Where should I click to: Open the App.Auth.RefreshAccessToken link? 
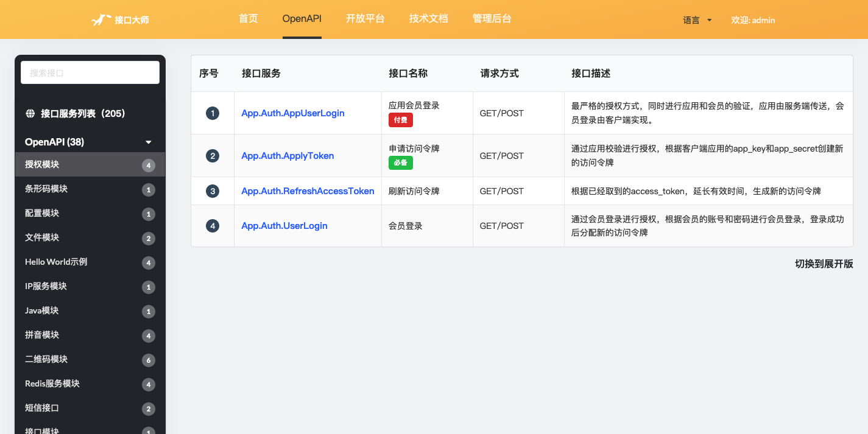(x=308, y=191)
